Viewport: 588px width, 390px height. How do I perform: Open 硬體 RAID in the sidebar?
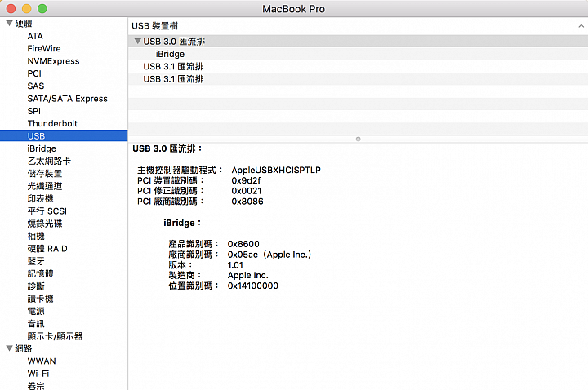coord(47,248)
